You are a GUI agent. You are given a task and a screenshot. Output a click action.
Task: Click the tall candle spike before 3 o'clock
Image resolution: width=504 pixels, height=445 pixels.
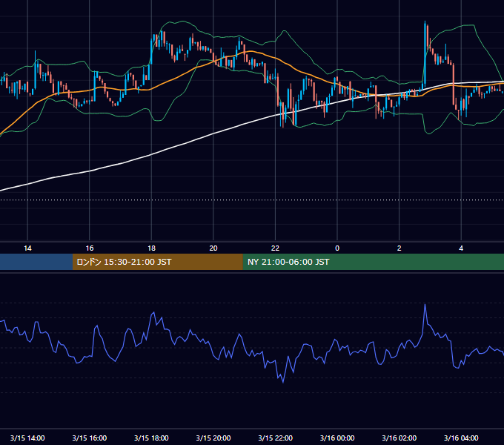[x=425, y=54]
